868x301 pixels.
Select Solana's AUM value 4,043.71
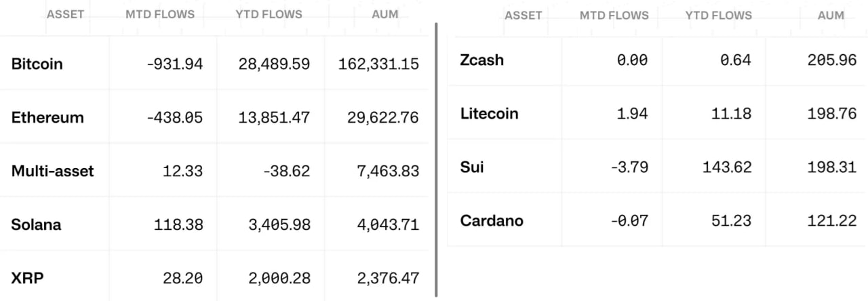pos(387,224)
